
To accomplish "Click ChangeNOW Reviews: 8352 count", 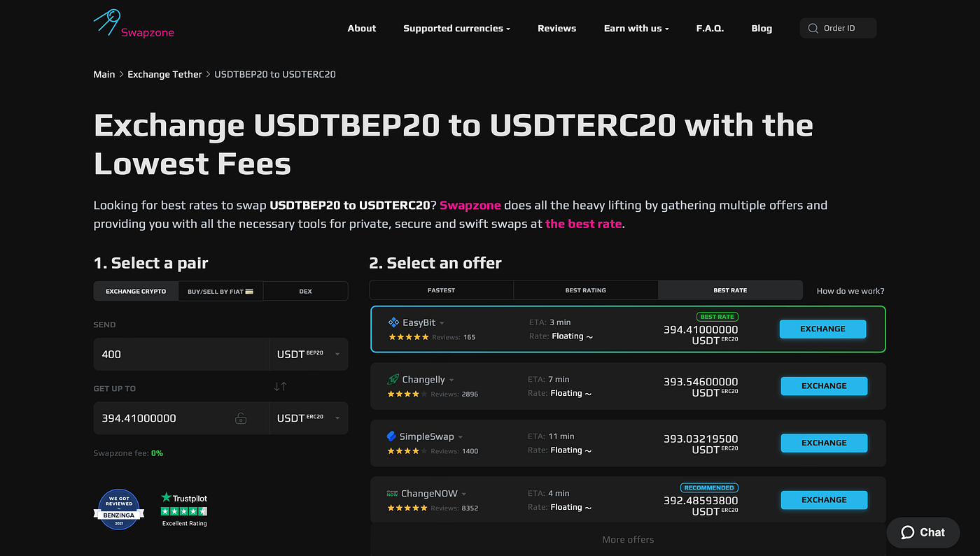I will pyautogui.click(x=455, y=508).
